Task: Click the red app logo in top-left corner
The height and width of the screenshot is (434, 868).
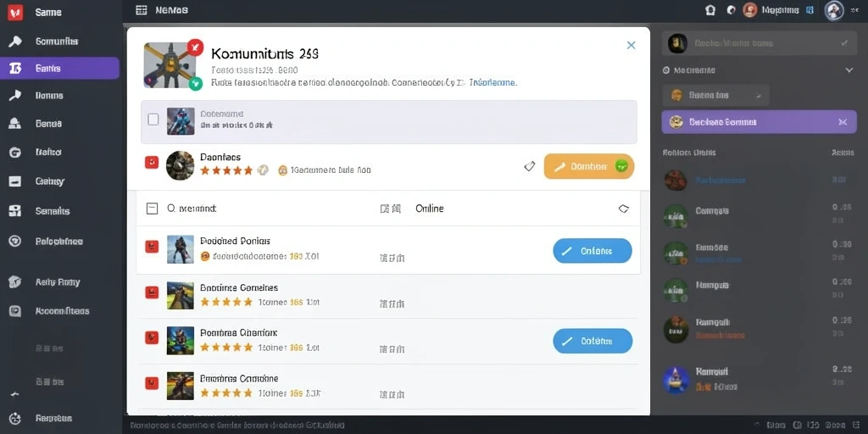Action: (15, 12)
